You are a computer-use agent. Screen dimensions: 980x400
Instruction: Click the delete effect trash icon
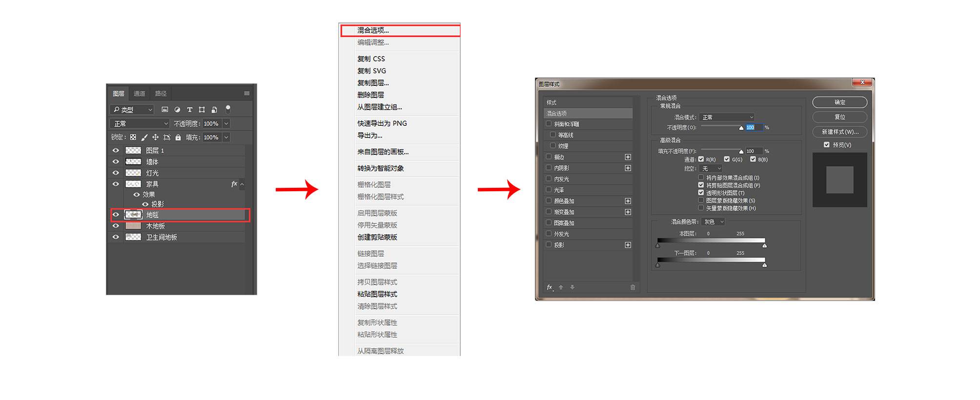click(633, 287)
